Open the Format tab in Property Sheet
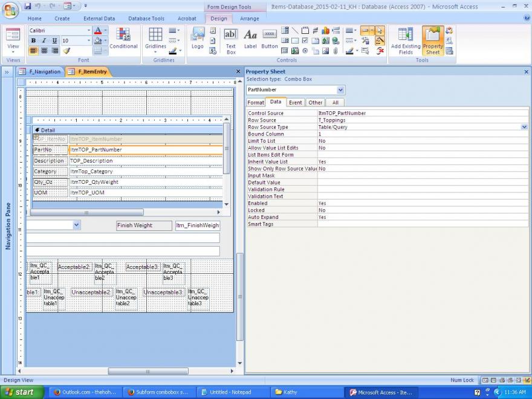532x399 pixels. 256,102
